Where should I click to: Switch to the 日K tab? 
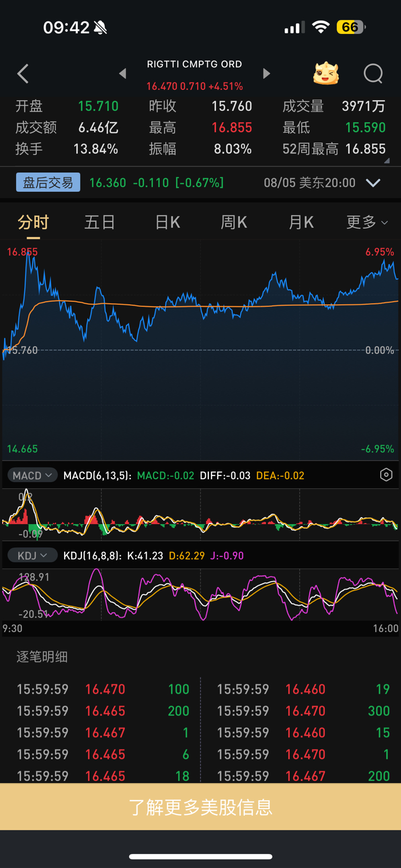pos(167,222)
